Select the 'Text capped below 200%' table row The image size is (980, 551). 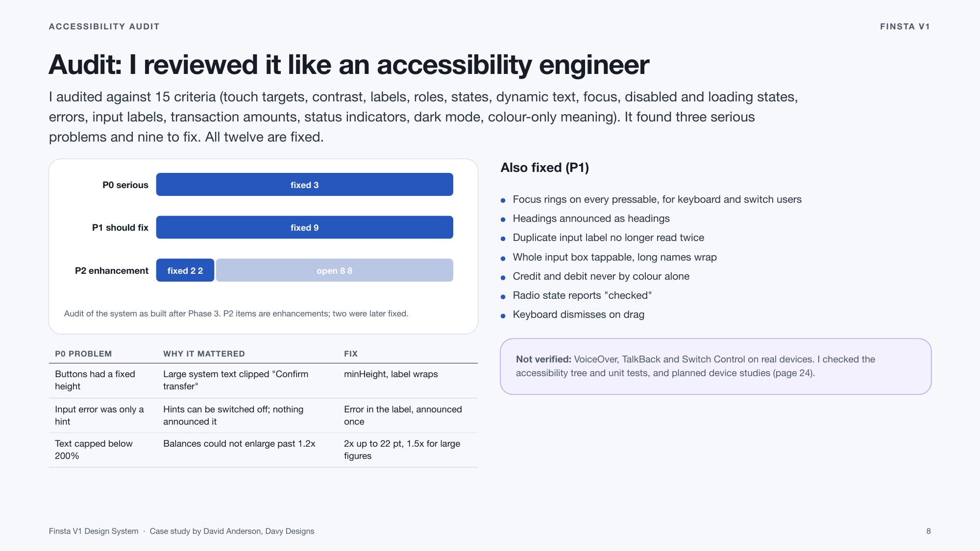tap(263, 450)
